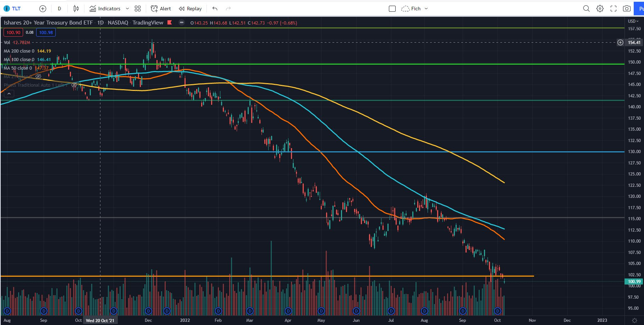
Task: Show the hidden MA 21 indicator
Action: coord(38,76)
